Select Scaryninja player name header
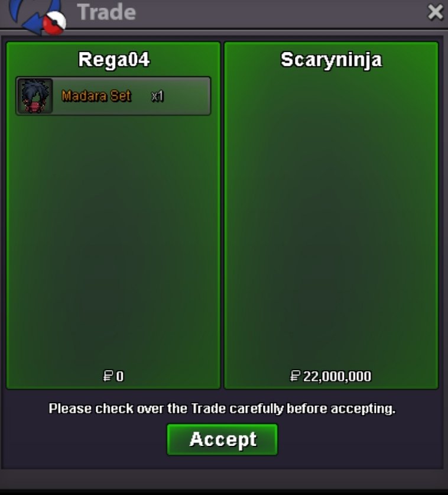Viewport: 448px width, 495px height. (x=331, y=60)
